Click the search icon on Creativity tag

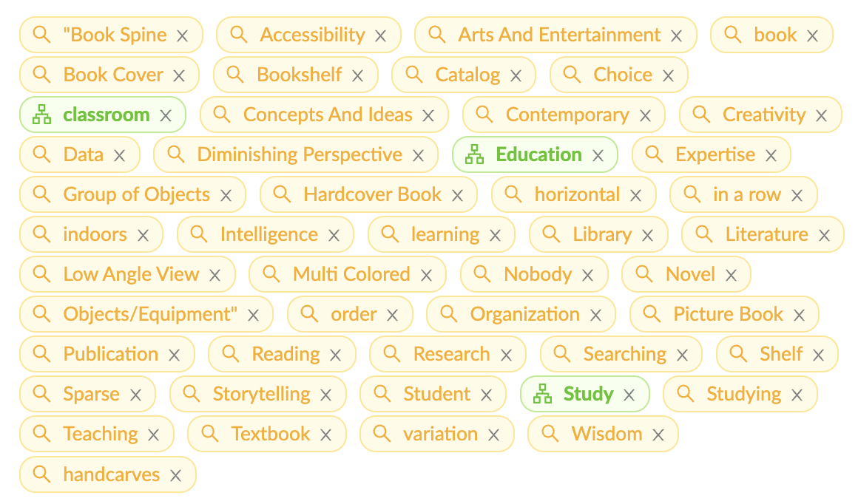click(701, 114)
